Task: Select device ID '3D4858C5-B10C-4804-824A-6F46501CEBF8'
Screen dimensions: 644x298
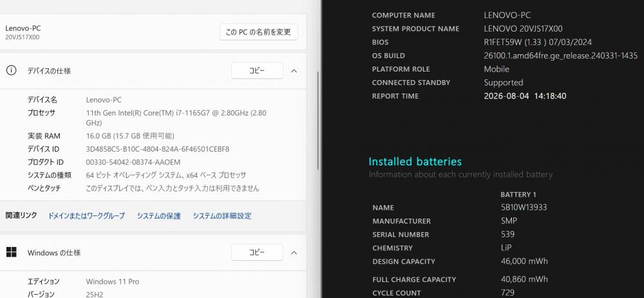Action: (x=158, y=149)
